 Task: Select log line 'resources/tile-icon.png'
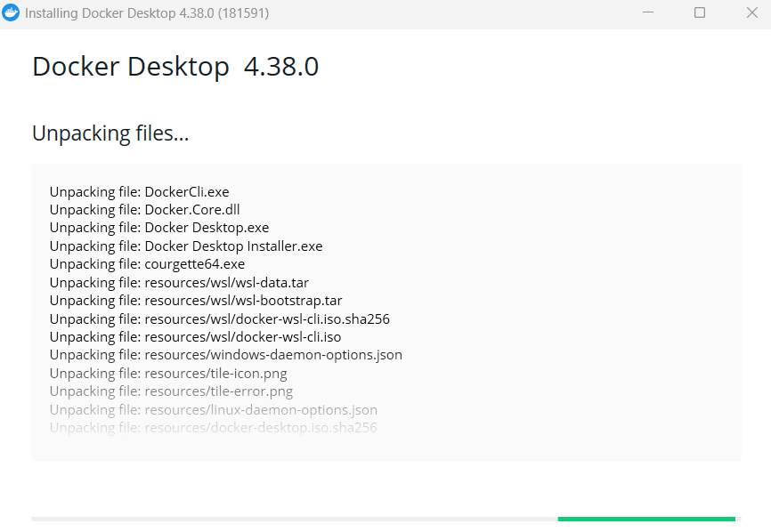click(168, 374)
